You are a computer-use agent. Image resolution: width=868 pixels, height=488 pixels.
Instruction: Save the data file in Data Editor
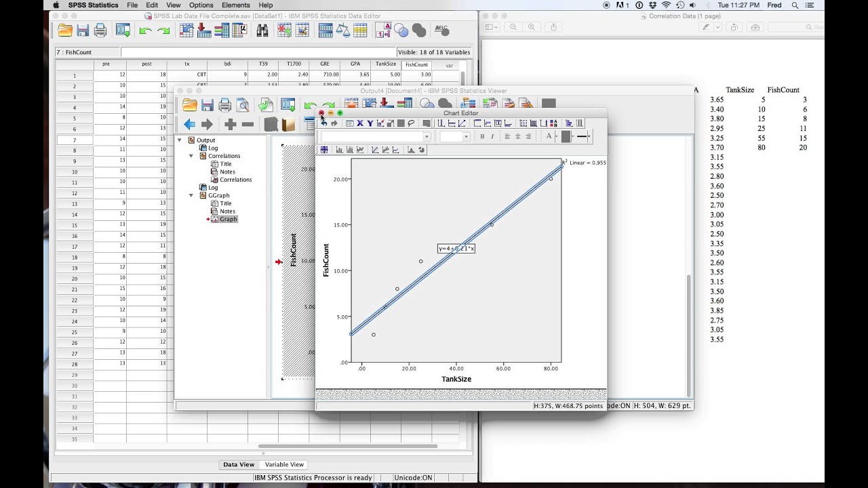pos(83,30)
